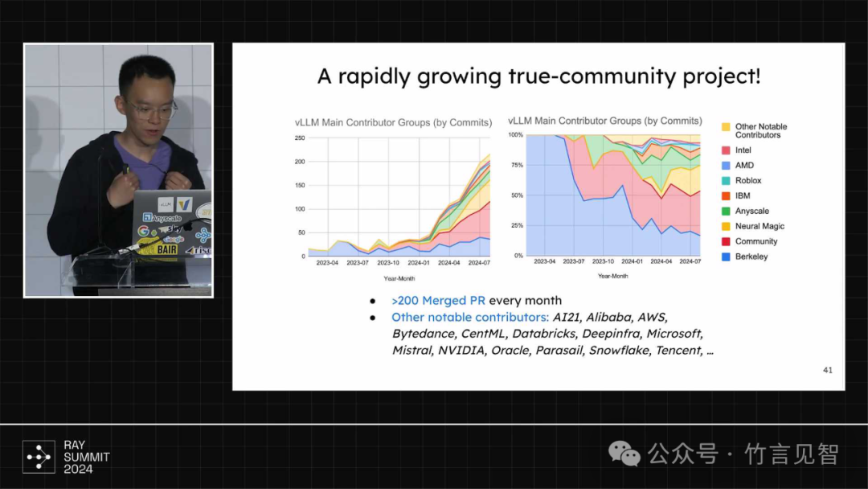Viewport: 868px width, 489px height.
Task: Click the '公众号 · 竹言见智' text
Action: [x=743, y=454]
